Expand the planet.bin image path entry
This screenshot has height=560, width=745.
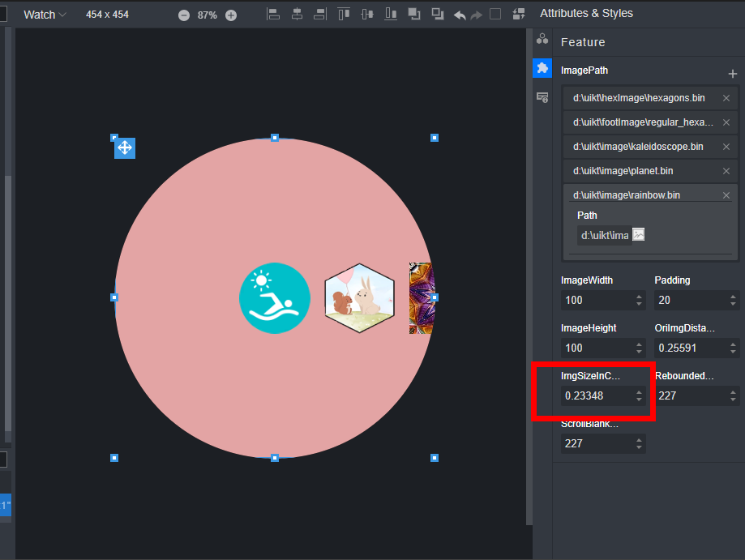(639, 171)
